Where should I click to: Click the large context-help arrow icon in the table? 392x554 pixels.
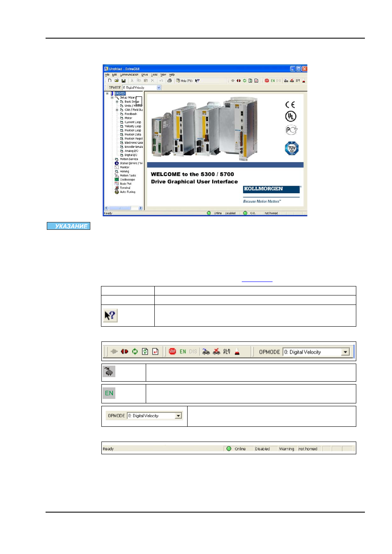(x=110, y=316)
